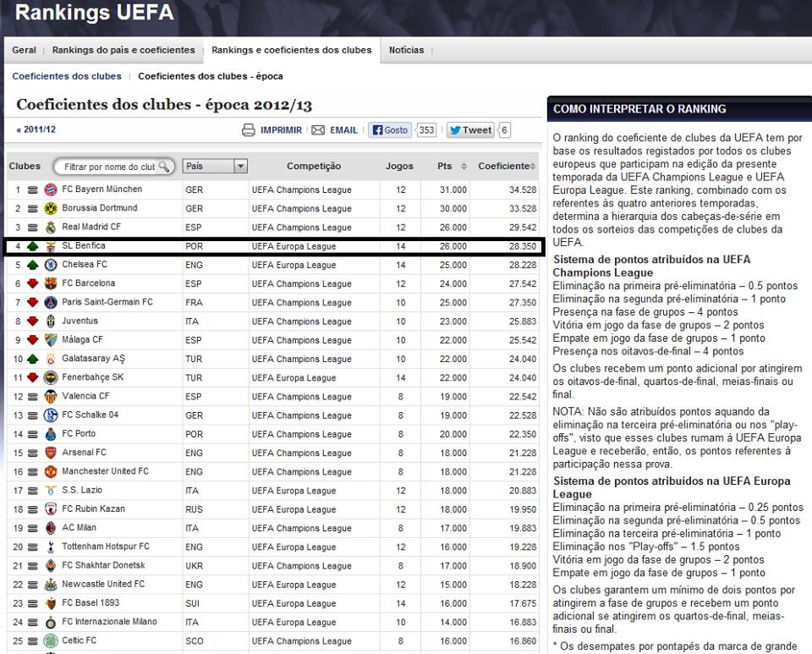The height and width of the screenshot is (654, 812).
Task: Click the Tottenham Hotspur crest icon
Action: [x=51, y=547]
